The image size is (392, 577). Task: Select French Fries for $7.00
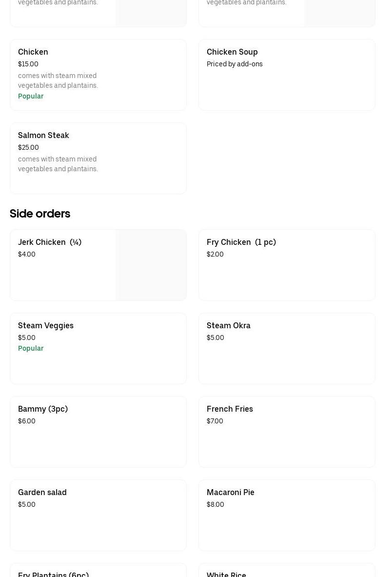286,431
